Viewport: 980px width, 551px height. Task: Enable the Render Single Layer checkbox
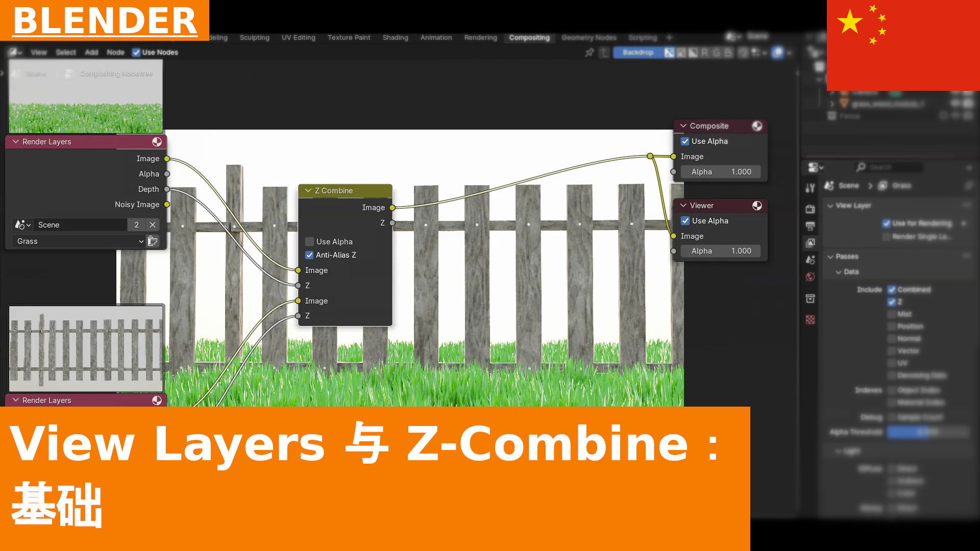[x=887, y=237]
